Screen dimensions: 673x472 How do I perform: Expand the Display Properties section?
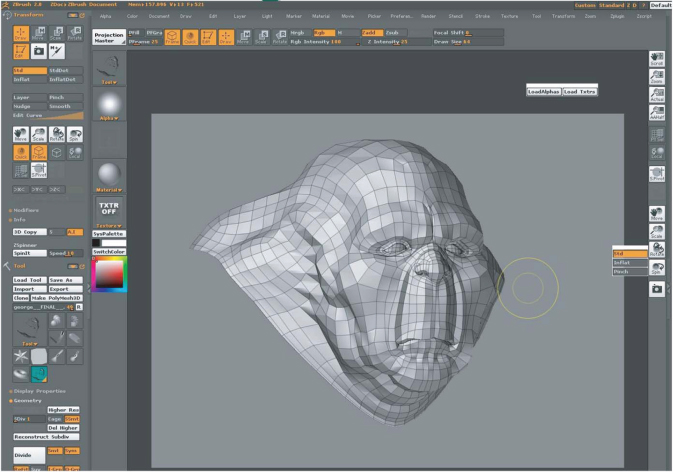tap(38, 389)
